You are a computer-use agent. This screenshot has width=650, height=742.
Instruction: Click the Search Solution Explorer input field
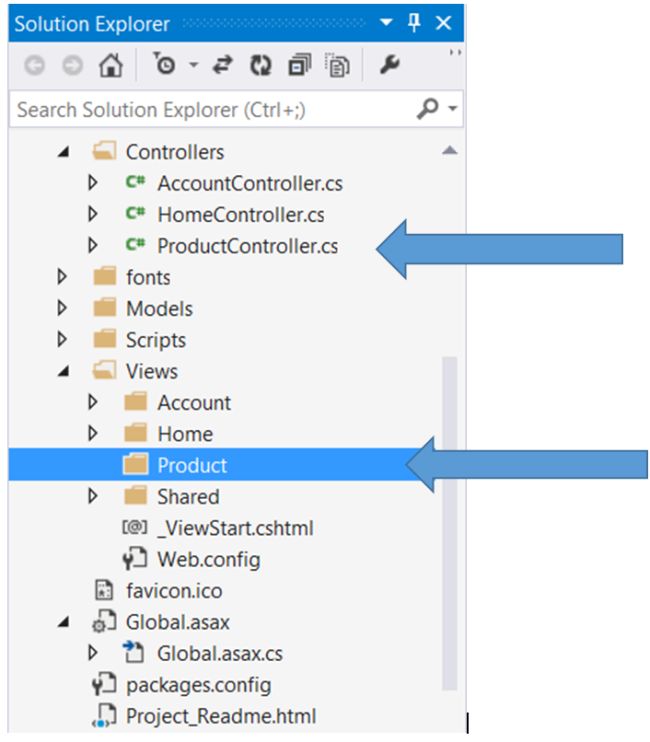[236, 109]
